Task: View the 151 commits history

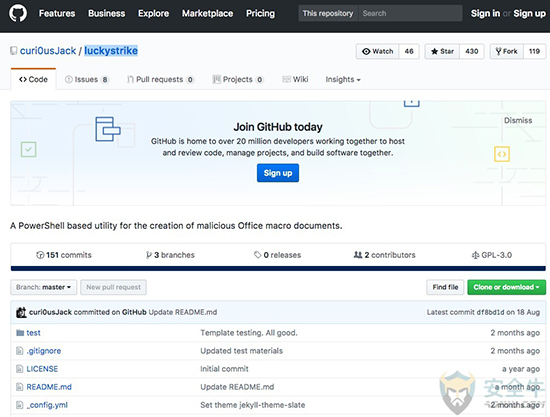Action: pos(64,255)
